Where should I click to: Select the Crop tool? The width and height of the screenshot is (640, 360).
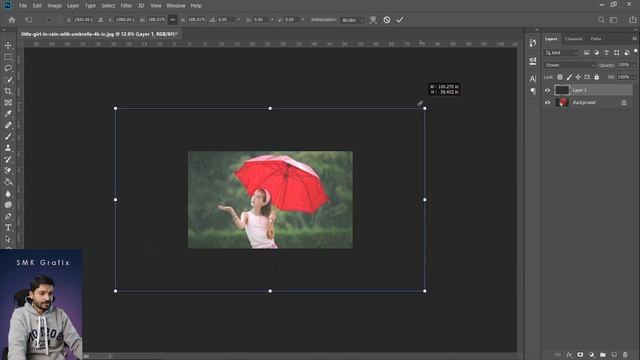(x=8, y=91)
